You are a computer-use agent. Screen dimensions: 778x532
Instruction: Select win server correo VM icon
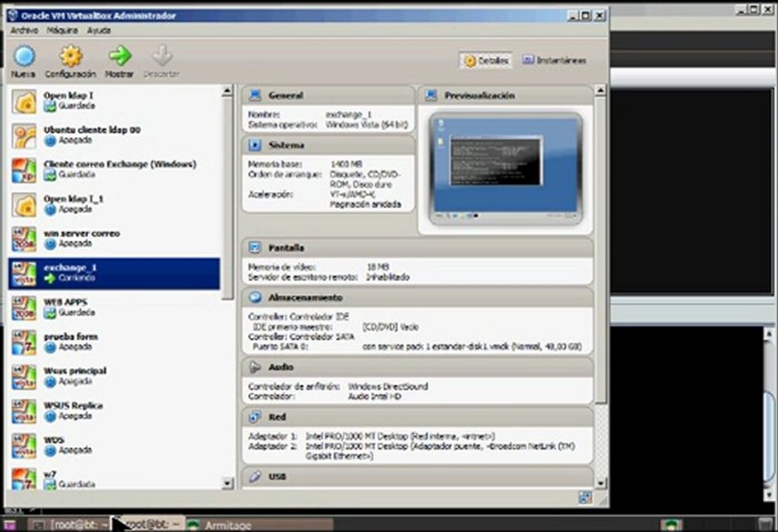[24, 239]
